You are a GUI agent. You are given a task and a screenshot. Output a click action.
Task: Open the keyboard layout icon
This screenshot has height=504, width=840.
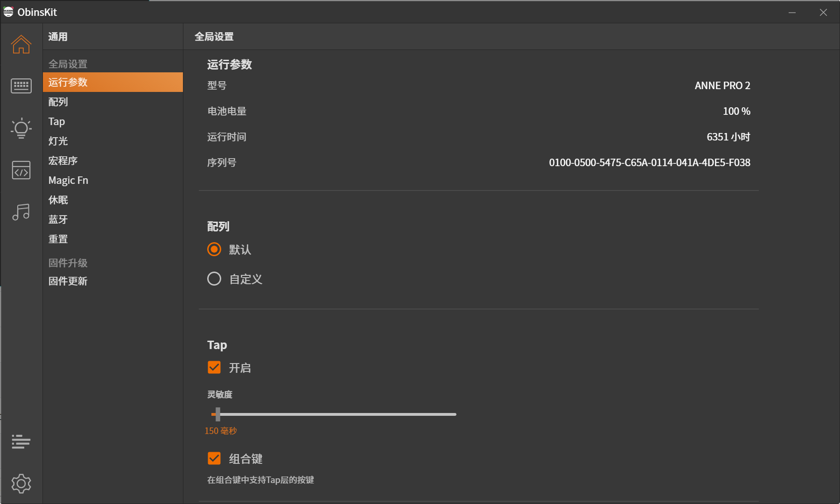(21, 86)
